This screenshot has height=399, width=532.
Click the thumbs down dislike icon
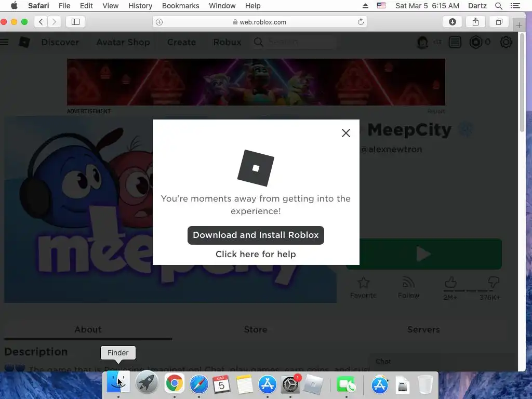click(493, 282)
